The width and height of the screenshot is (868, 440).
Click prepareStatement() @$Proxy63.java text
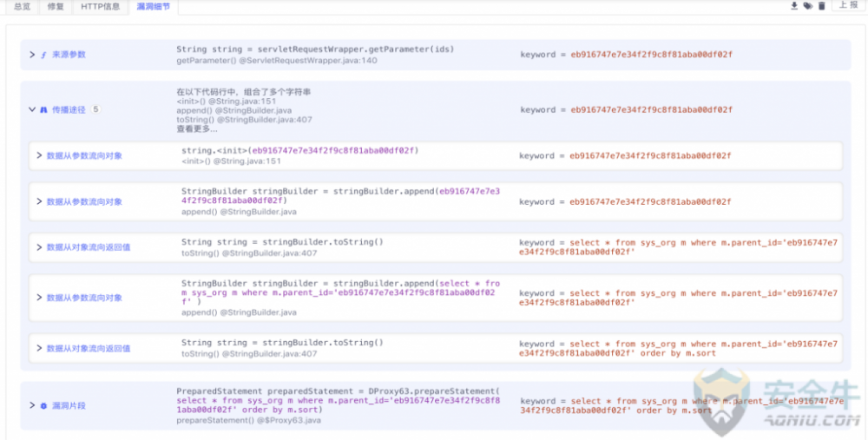[x=248, y=420]
